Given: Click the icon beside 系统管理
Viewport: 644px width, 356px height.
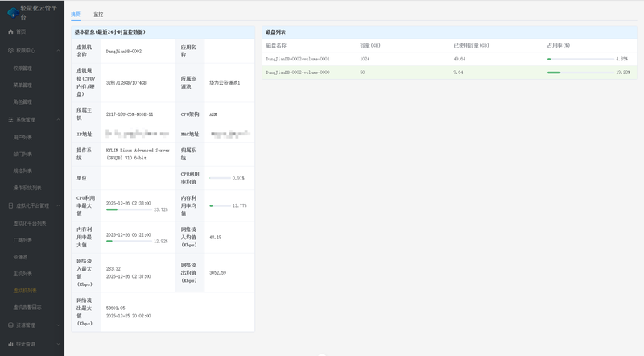Looking at the screenshot, I should pyautogui.click(x=10, y=120).
